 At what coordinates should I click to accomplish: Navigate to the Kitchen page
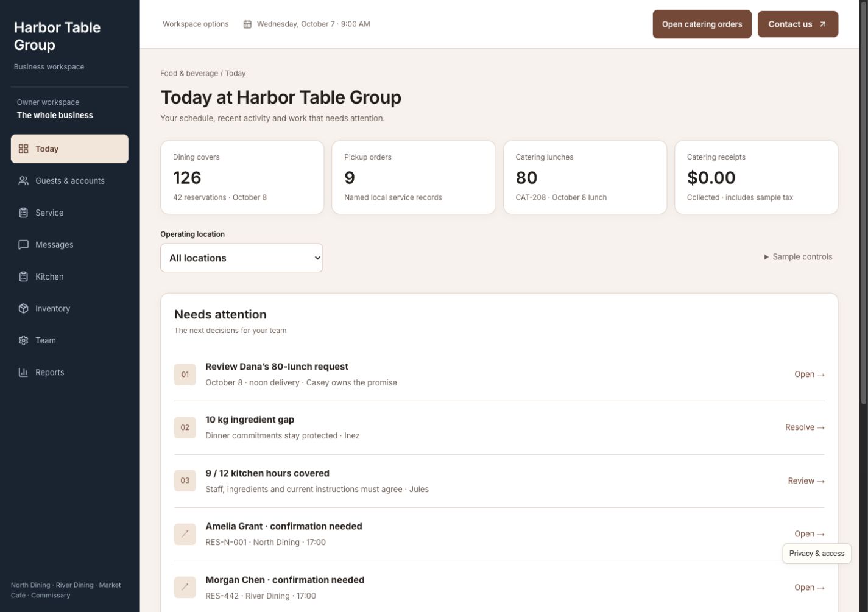point(69,276)
